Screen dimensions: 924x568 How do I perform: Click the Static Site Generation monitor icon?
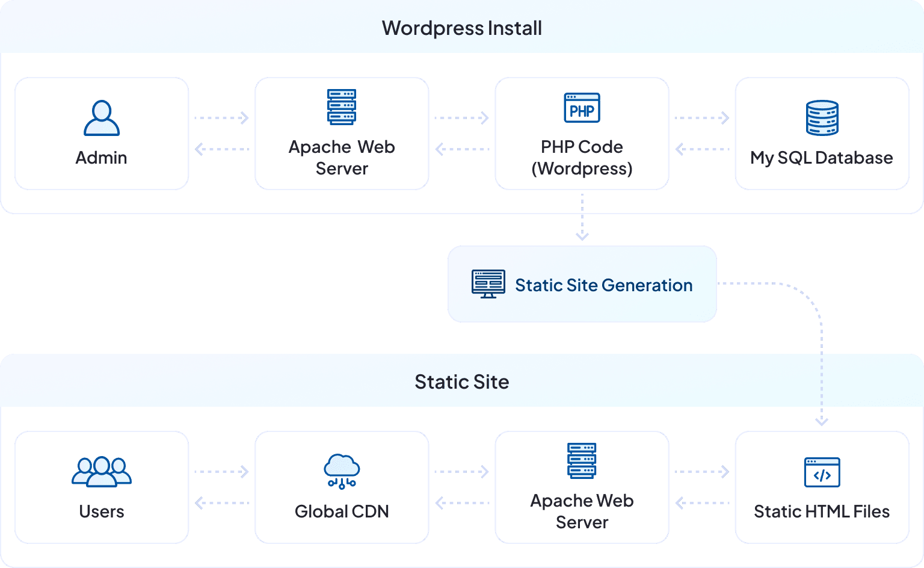click(x=488, y=285)
